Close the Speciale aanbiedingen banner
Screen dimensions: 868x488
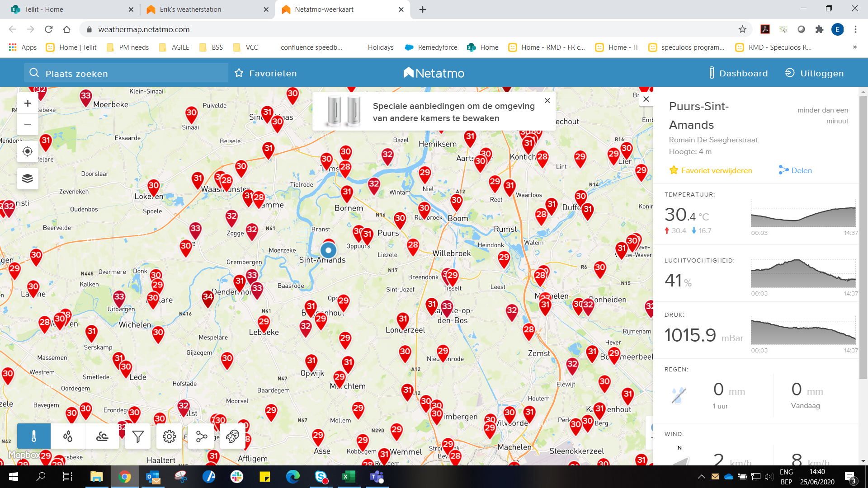tap(547, 101)
